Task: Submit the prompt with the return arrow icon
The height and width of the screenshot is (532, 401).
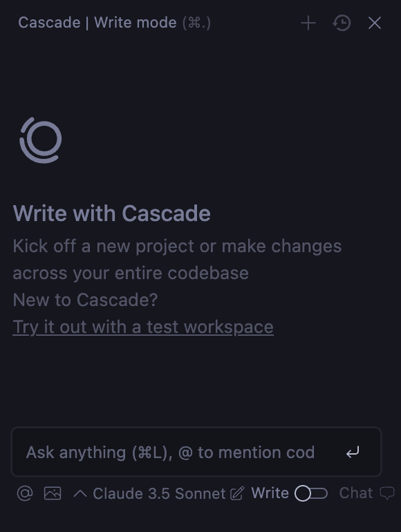Action: click(353, 453)
